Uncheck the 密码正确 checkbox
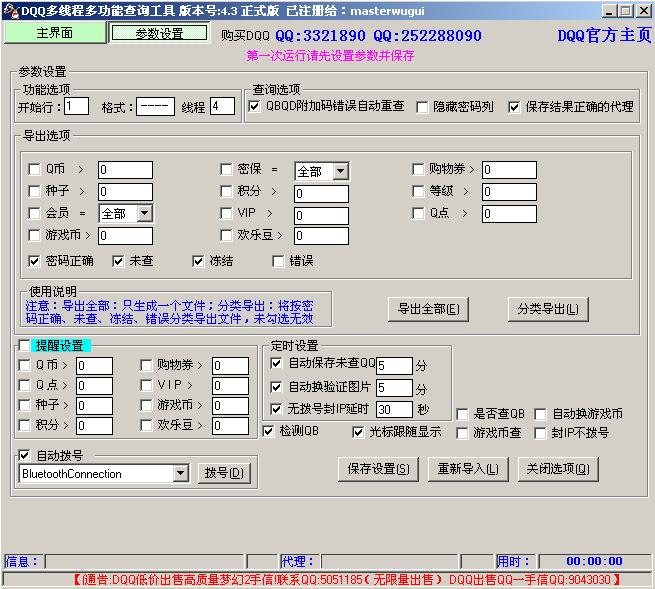 click(34, 261)
